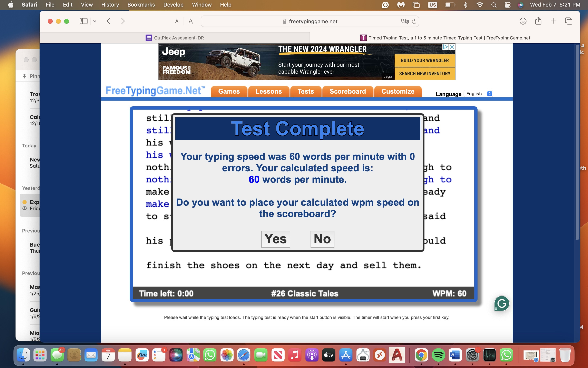Click the Legal link in the Jeep ad
Image resolution: width=588 pixels, height=368 pixels.
click(x=388, y=76)
